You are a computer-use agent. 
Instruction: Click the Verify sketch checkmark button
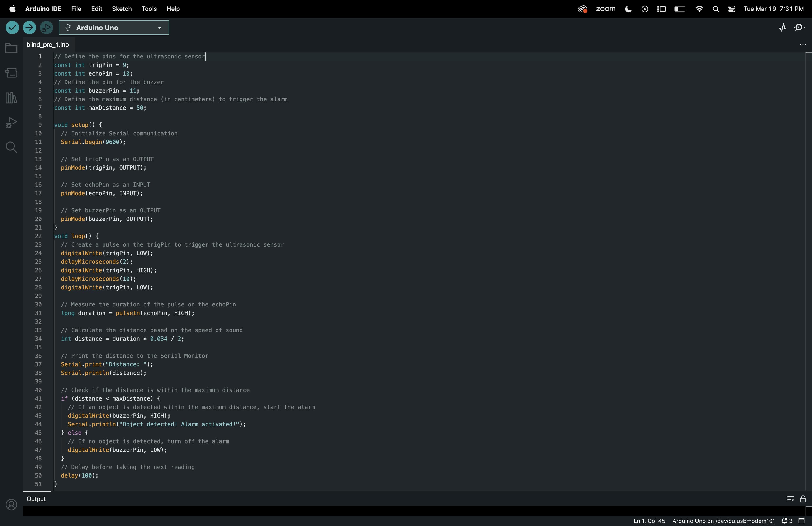pos(12,28)
